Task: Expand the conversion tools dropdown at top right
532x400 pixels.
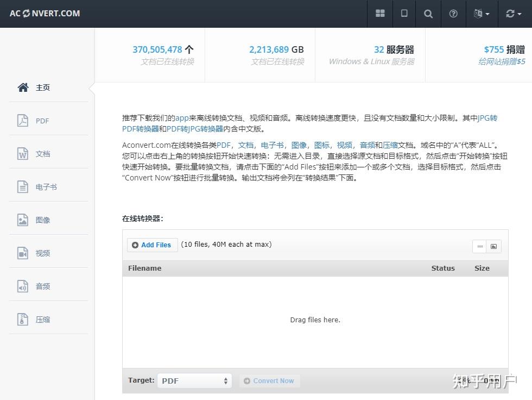Action: tap(513, 14)
